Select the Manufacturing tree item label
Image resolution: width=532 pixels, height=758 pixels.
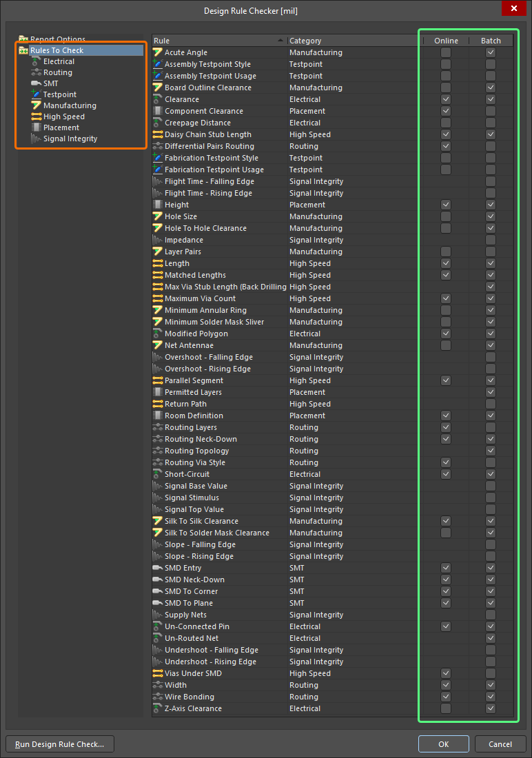click(70, 105)
